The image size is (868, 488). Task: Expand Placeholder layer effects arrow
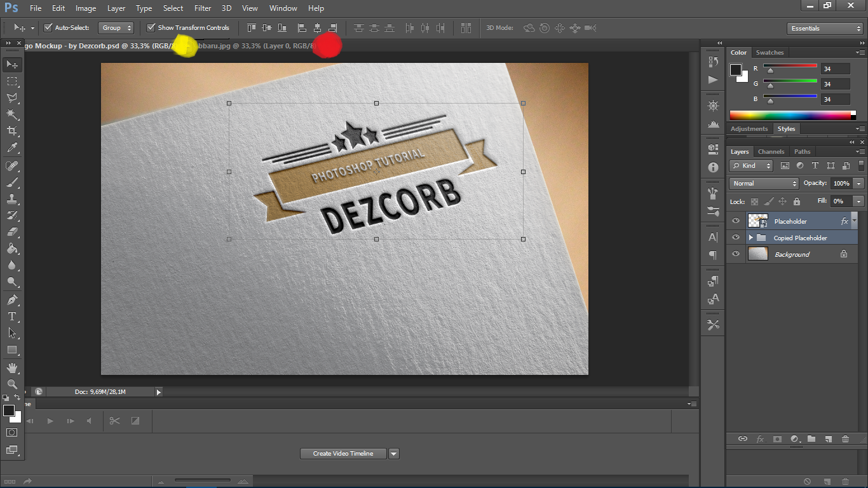[854, 220]
